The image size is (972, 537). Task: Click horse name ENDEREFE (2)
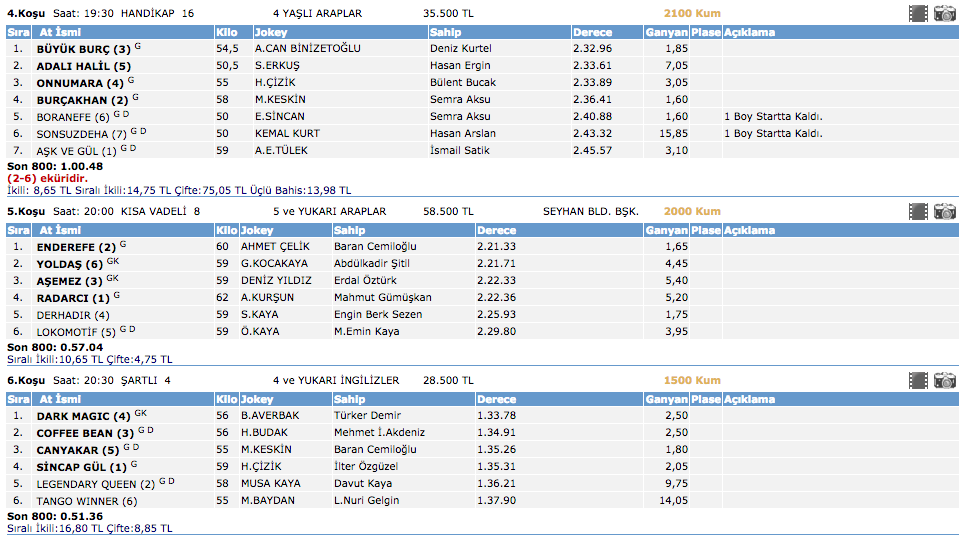[x=80, y=246]
